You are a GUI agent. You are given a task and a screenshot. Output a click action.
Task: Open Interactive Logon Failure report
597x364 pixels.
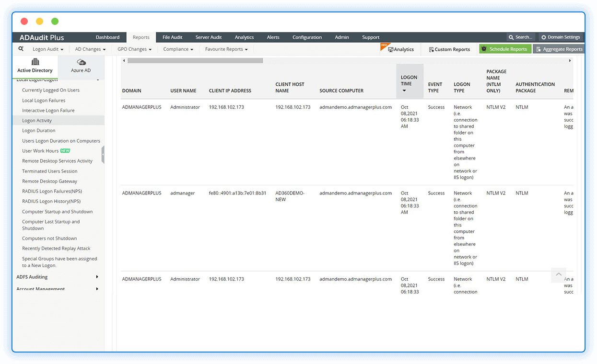48,111
